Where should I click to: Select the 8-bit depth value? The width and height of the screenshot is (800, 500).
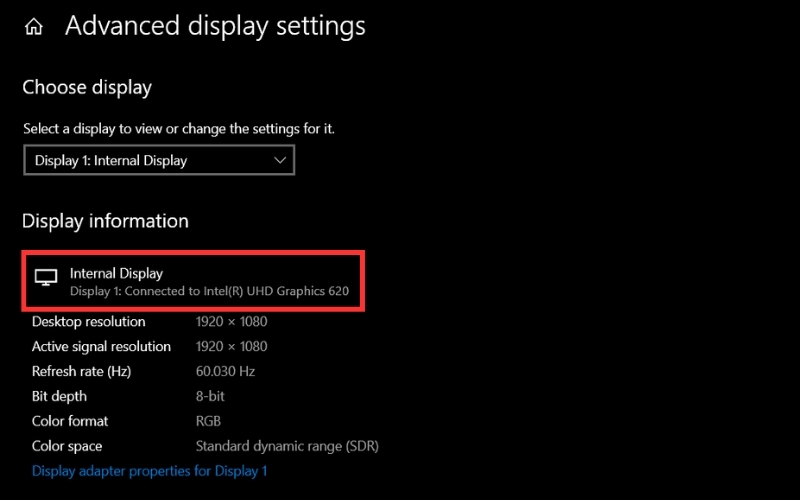point(210,397)
